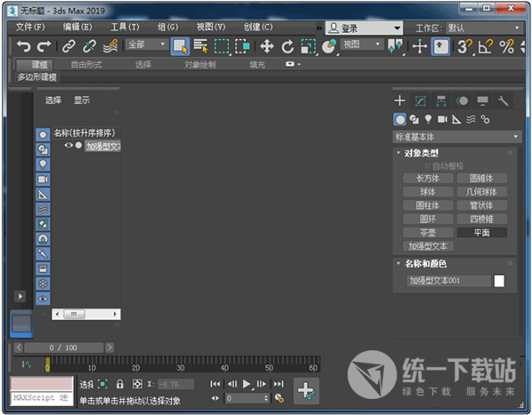Click the 加强型文本001 name field
The image size is (532, 415).
(x=447, y=281)
